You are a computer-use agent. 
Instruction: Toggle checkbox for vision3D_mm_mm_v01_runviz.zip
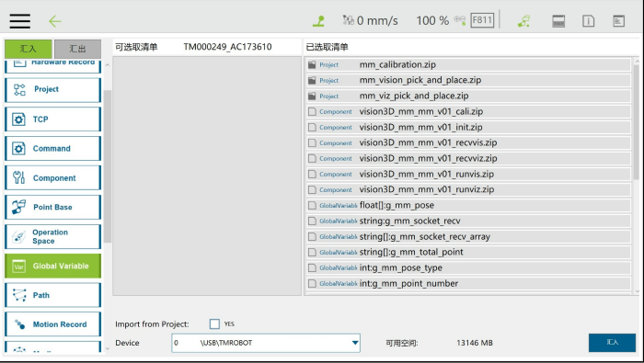click(312, 189)
